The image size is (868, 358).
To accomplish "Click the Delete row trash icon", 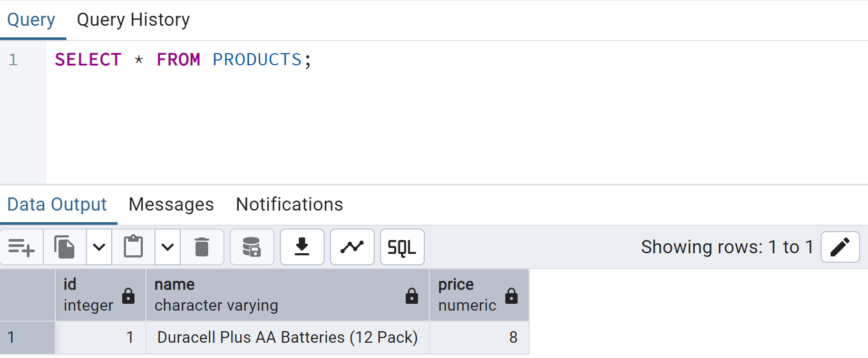I will click(x=202, y=247).
